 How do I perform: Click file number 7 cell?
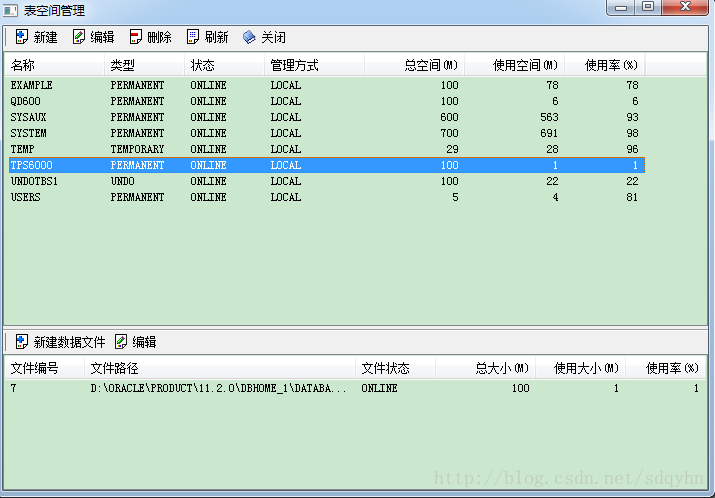coord(13,388)
